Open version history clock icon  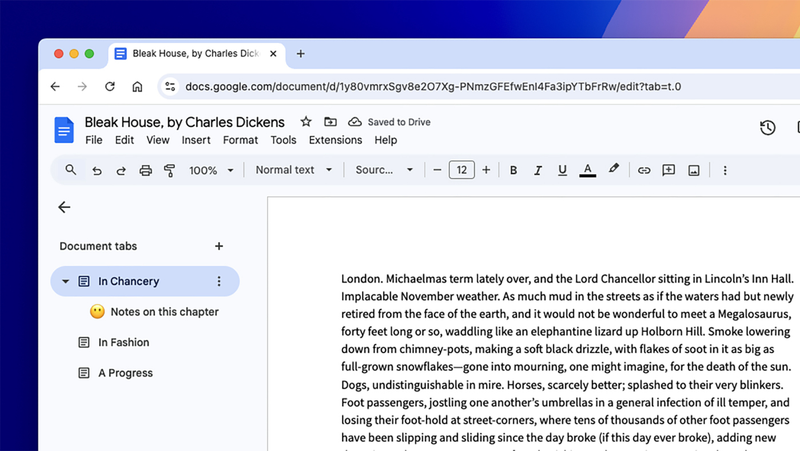[x=767, y=127]
